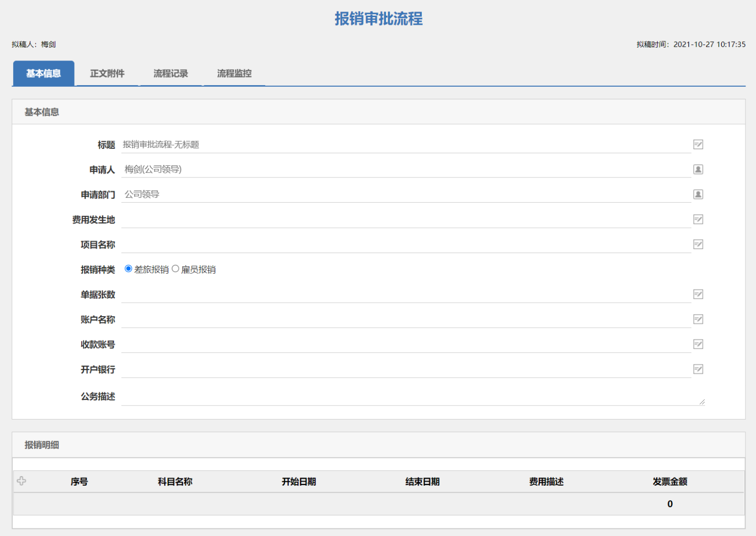Viewport: 756px width, 536px height.
Task: Click the 发票金额 total cell showing 0
Action: [669, 503]
